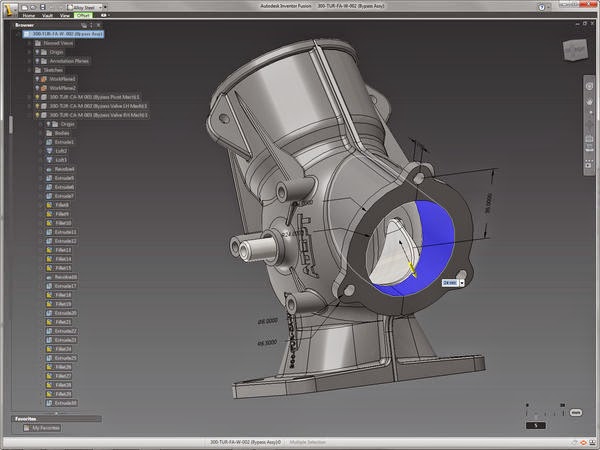This screenshot has width=600, height=450.
Task: Click the Fillet8 feature icon in browser
Action: [x=49, y=205]
